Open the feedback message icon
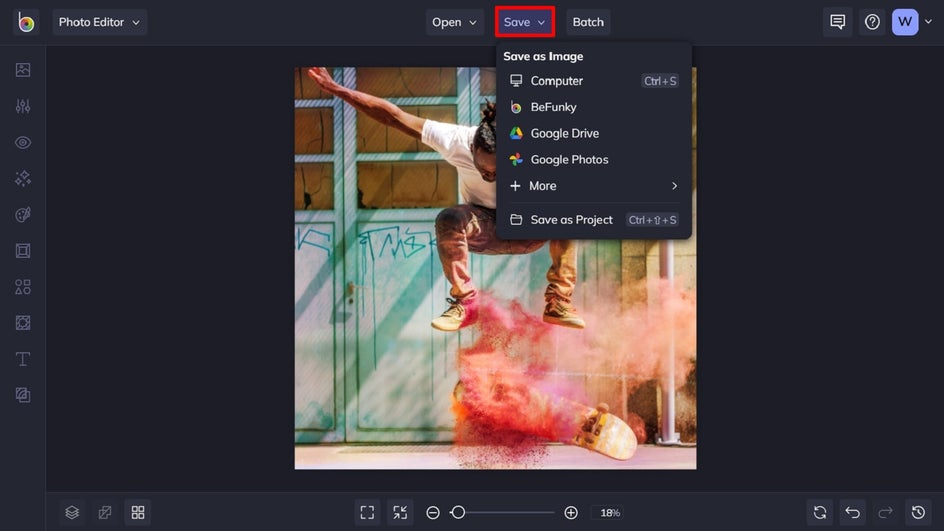The width and height of the screenshot is (944, 531). (x=837, y=22)
